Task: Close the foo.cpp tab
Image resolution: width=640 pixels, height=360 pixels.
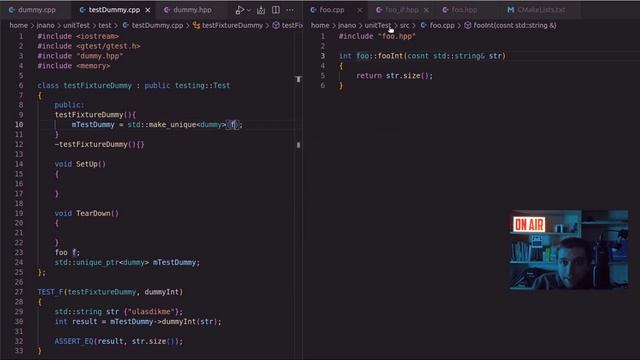Action: click(x=360, y=10)
